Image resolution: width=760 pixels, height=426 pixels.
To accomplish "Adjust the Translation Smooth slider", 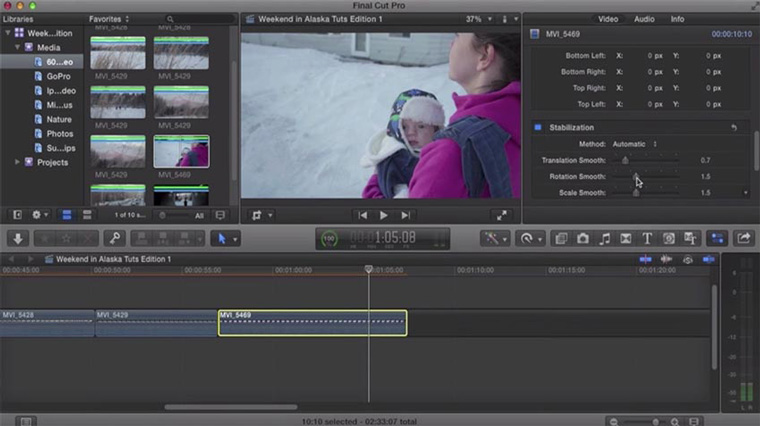I will pos(625,160).
